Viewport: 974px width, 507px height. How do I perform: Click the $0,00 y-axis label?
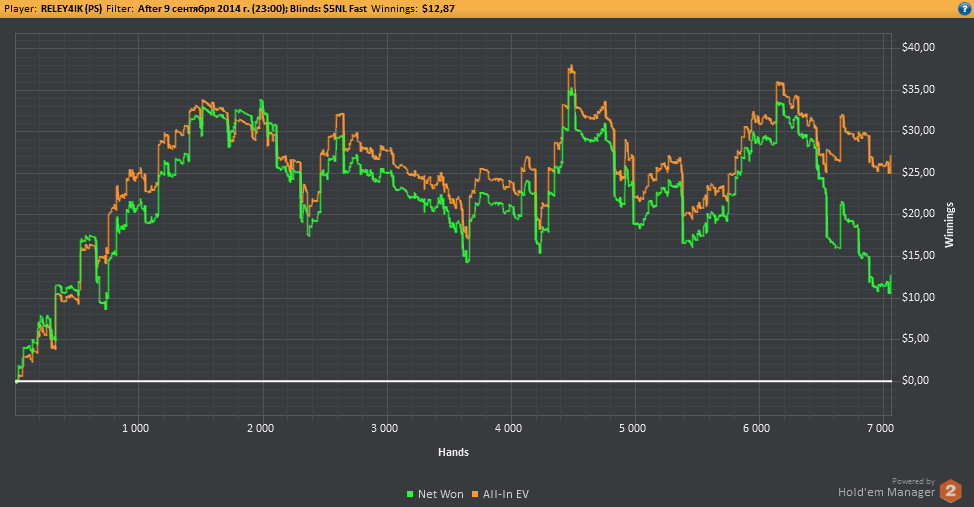pyautogui.click(x=916, y=380)
